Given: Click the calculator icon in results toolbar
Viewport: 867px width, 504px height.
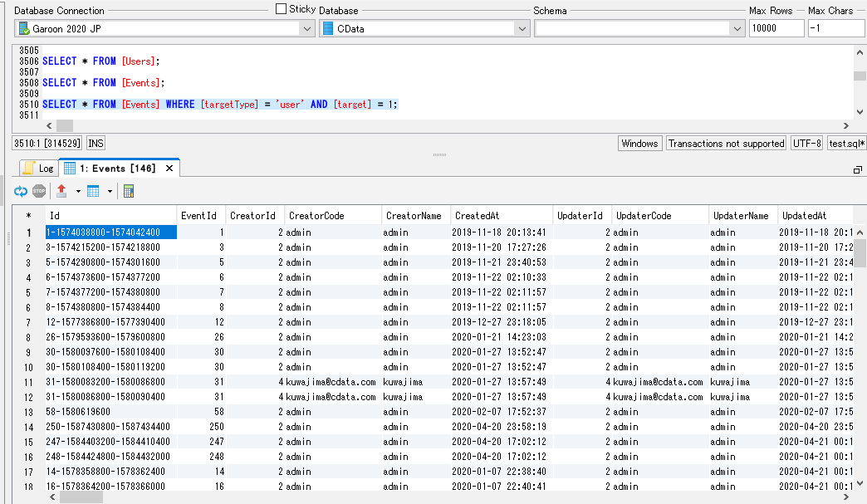Looking at the screenshot, I should (x=128, y=191).
